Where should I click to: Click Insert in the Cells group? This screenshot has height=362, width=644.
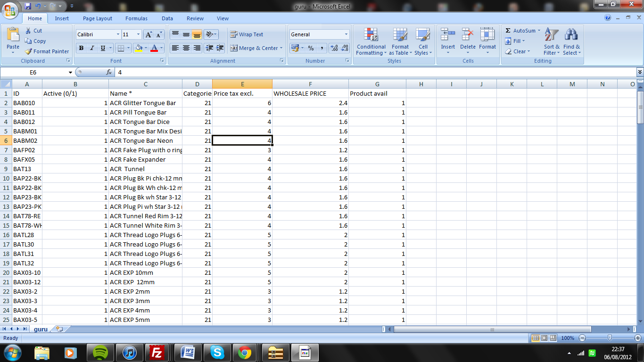pyautogui.click(x=448, y=41)
